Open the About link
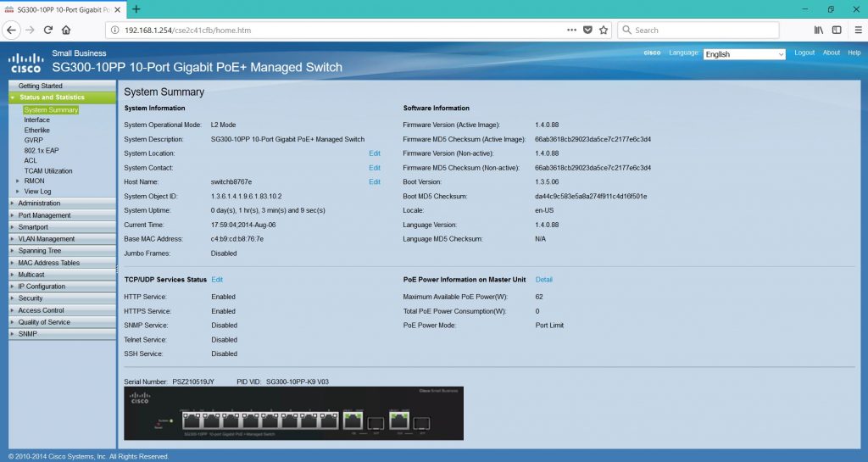The image size is (868, 462). (x=832, y=53)
